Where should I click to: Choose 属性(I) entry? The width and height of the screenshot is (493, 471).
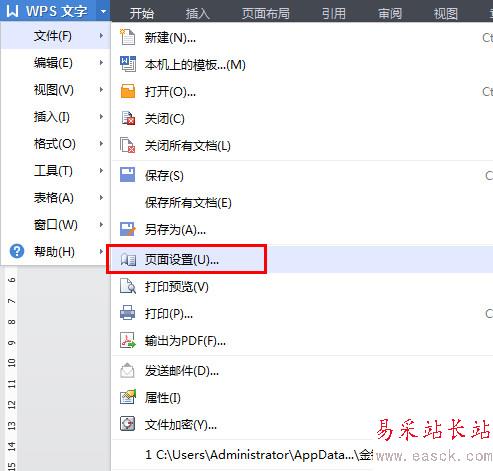302,397
